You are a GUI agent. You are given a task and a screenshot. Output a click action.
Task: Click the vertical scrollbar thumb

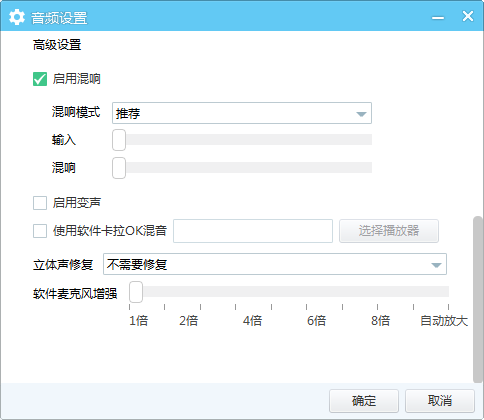(478, 299)
